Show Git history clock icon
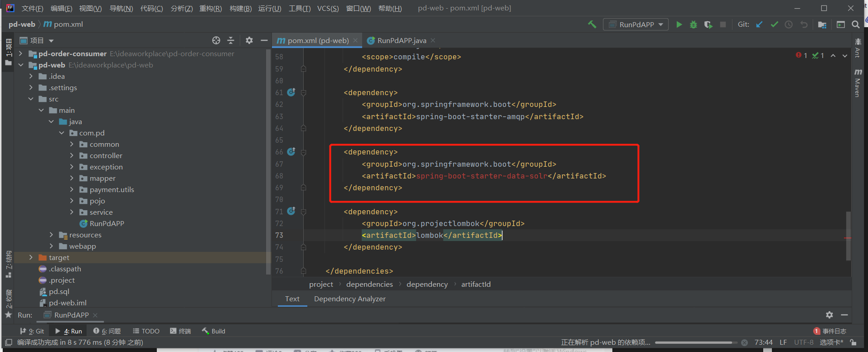 (789, 24)
